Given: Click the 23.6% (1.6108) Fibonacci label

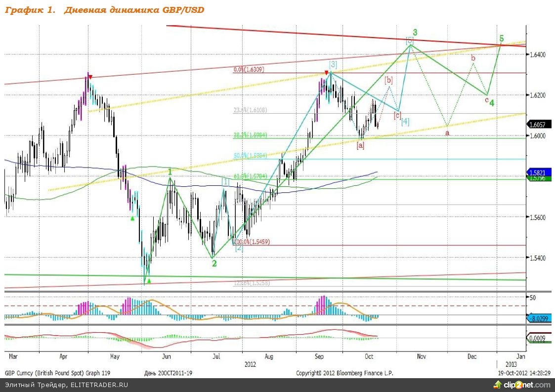Looking at the screenshot, I should tap(250, 110).
